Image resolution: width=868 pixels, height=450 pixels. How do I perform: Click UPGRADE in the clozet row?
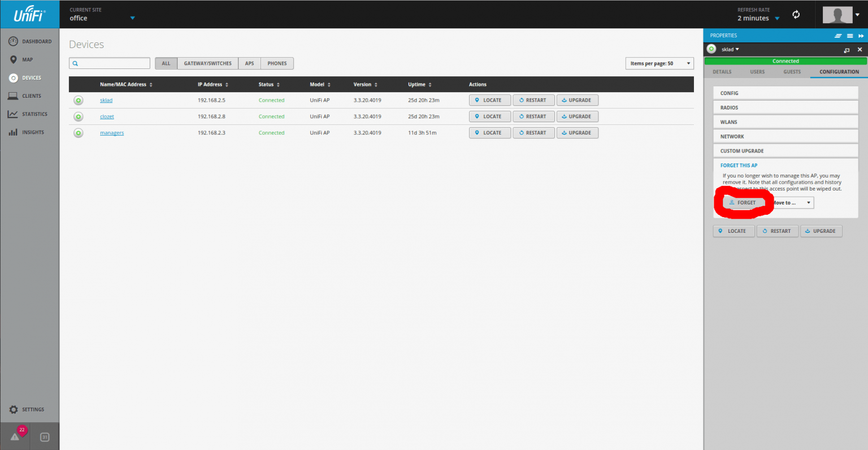tap(578, 116)
